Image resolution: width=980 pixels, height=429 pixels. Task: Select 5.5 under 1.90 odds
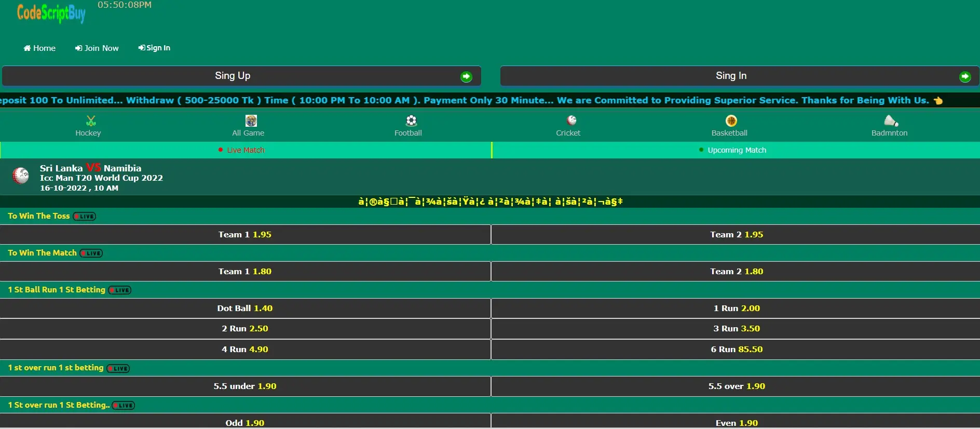[245, 386]
